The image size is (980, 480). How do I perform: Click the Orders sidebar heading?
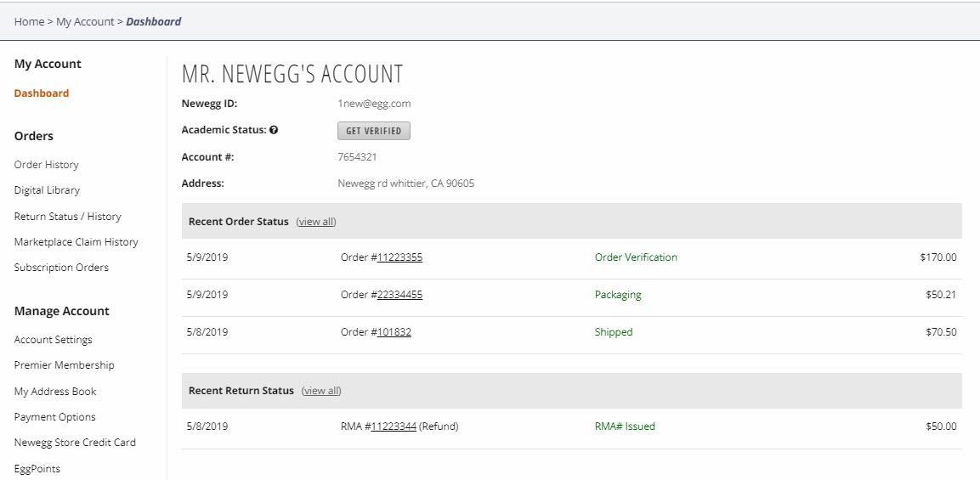tap(34, 136)
